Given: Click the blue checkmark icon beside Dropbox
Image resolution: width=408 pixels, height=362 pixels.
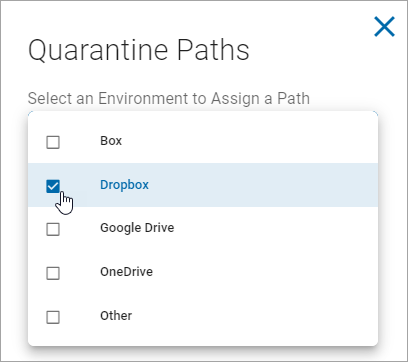Looking at the screenshot, I should [53, 186].
